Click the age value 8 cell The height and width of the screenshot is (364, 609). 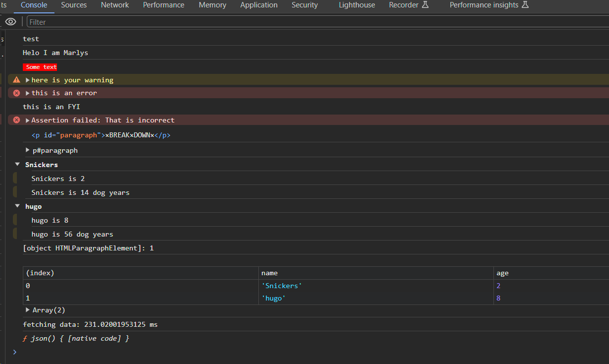pyautogui.click(x=551, y=298)
